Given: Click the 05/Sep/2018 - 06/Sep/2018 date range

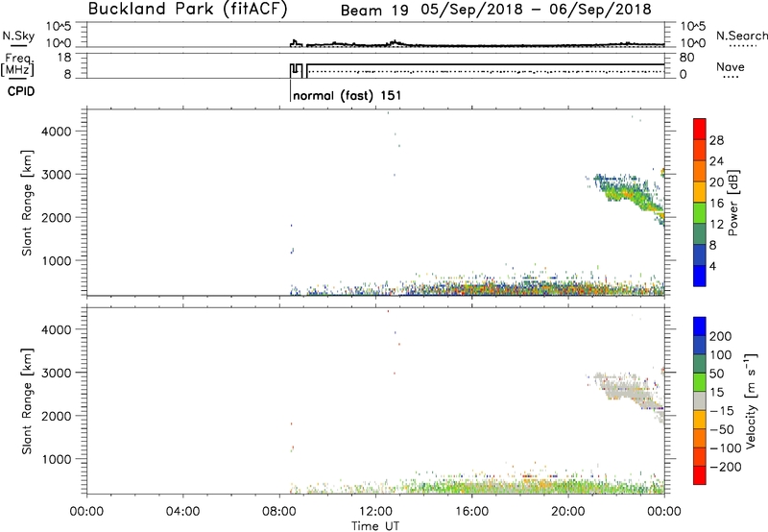Looking at the screenshot, I should click(x=537, y=10).
